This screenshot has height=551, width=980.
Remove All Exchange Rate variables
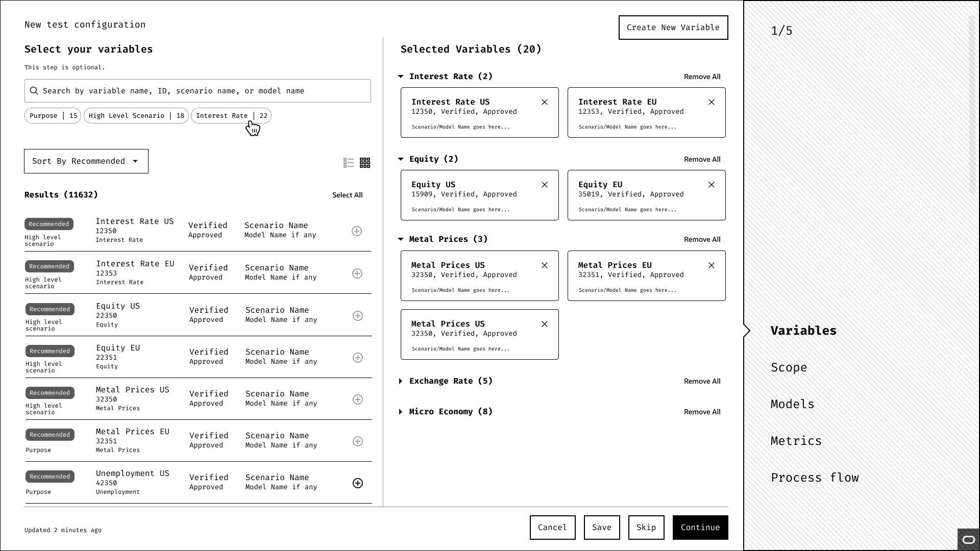click(702, 381)
